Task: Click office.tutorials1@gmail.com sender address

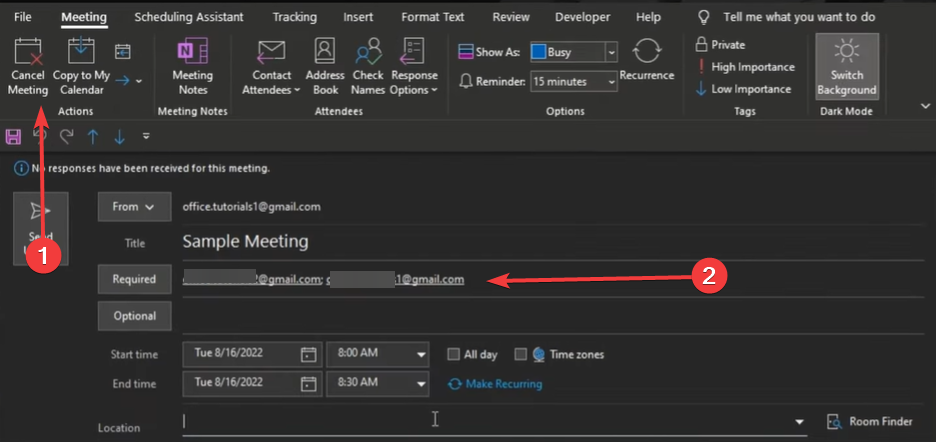Action: [251, 207]
